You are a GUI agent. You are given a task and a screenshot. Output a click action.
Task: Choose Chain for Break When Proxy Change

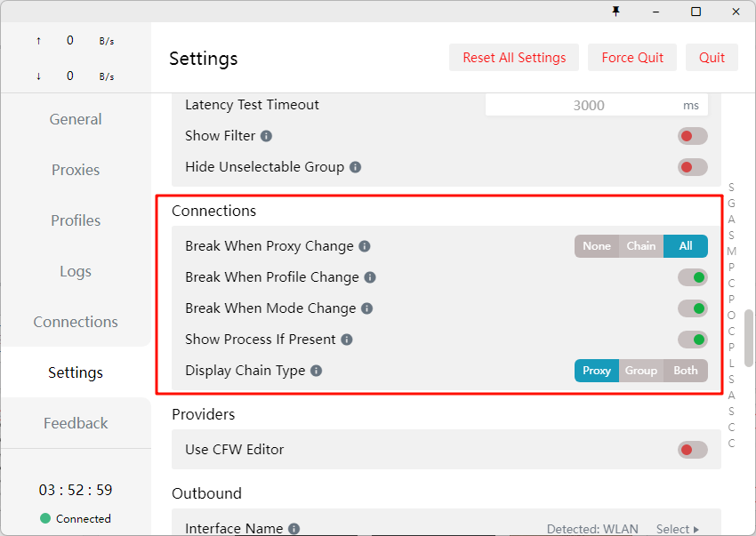(x=640, y=246)
